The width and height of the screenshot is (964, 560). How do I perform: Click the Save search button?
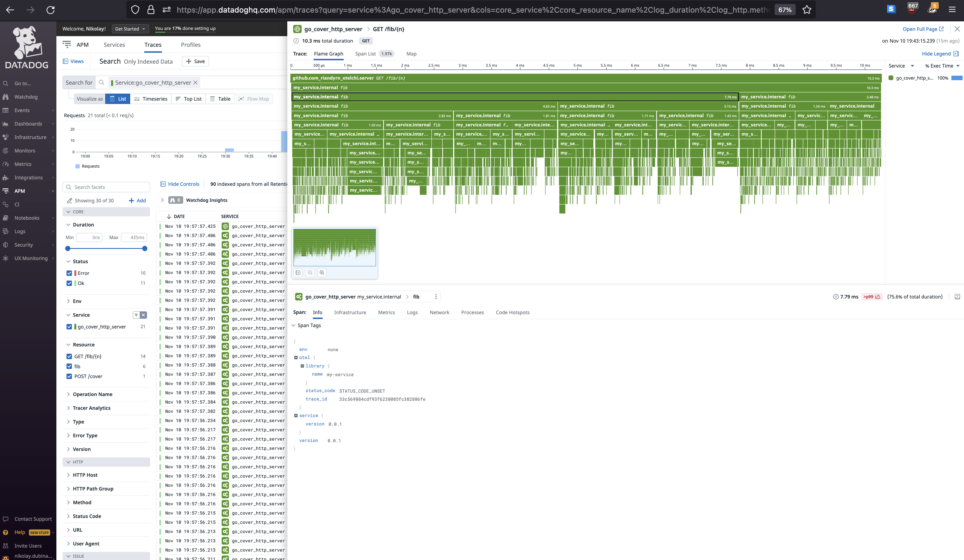pos(195,61)
